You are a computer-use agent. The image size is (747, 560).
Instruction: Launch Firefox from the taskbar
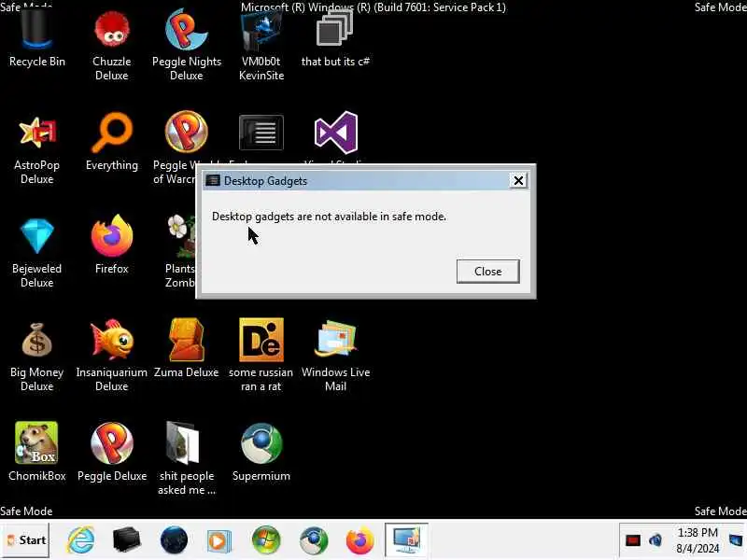tap(359, 540)
